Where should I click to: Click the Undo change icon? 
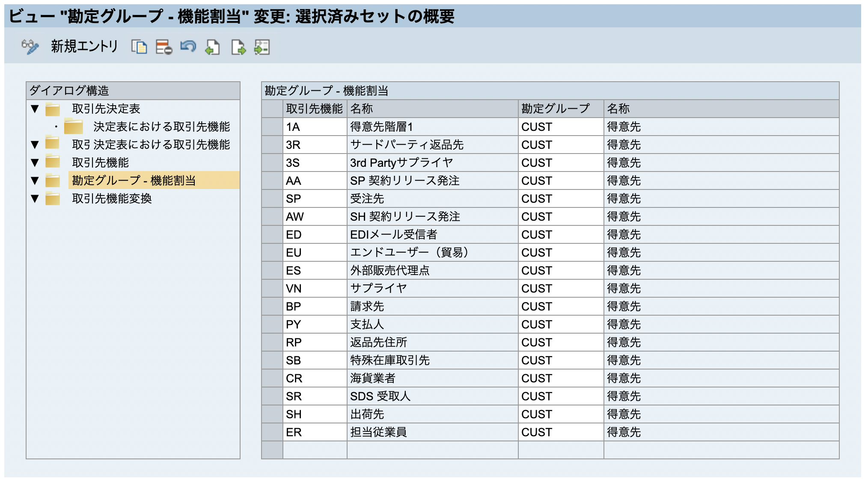pos(188,47)
